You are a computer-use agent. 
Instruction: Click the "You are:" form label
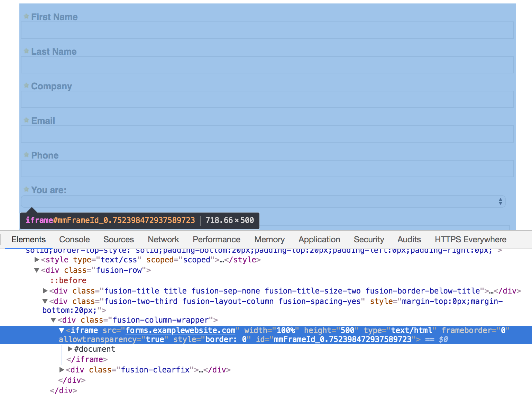tap(49, 190)
